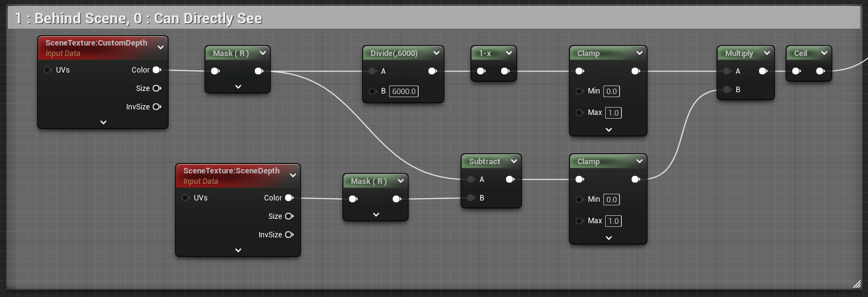
Task: Click the output pin of Mask (R) after SceneDepth
Action: [397, 199]
